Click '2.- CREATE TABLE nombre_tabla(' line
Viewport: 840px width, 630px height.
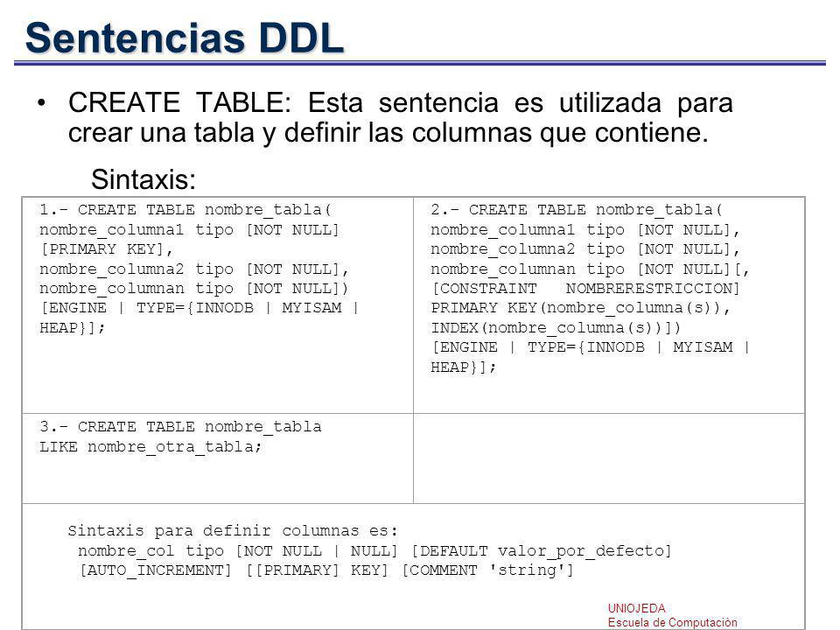coord(577,209)
